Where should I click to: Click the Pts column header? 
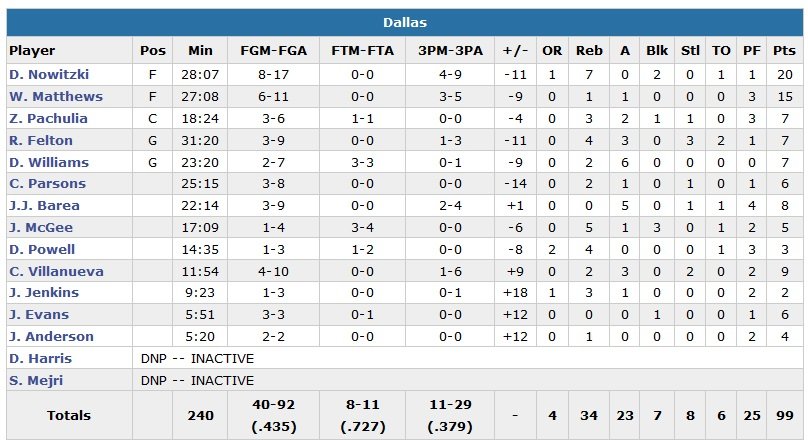(x=783, y=51)
